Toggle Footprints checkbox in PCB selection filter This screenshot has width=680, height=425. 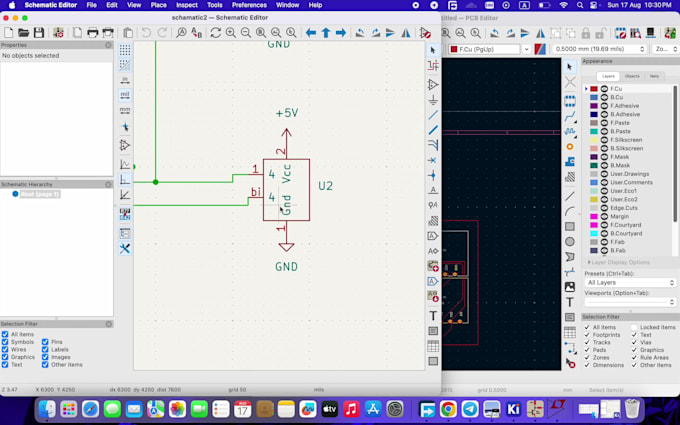click(587, 335)
